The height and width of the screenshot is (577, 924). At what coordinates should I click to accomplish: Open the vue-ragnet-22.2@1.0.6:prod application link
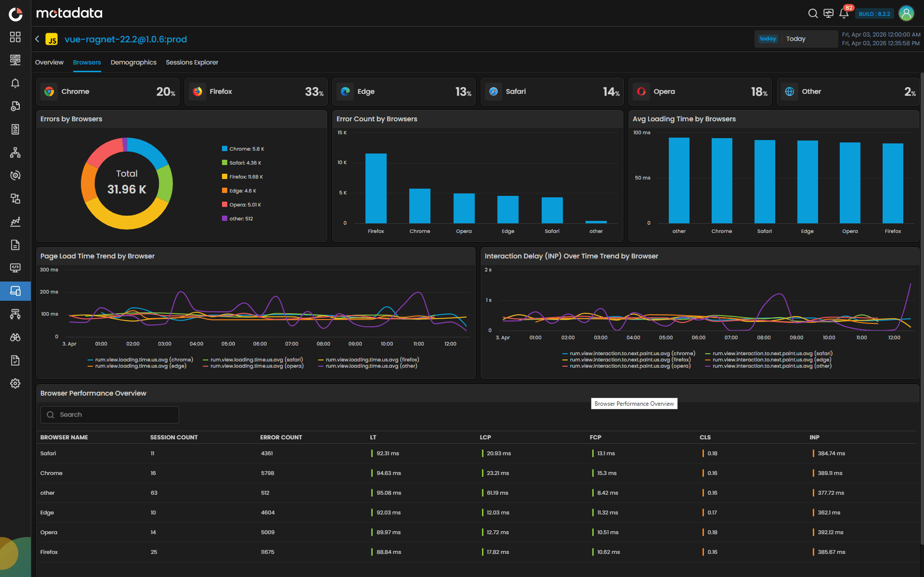coord(126,39)
